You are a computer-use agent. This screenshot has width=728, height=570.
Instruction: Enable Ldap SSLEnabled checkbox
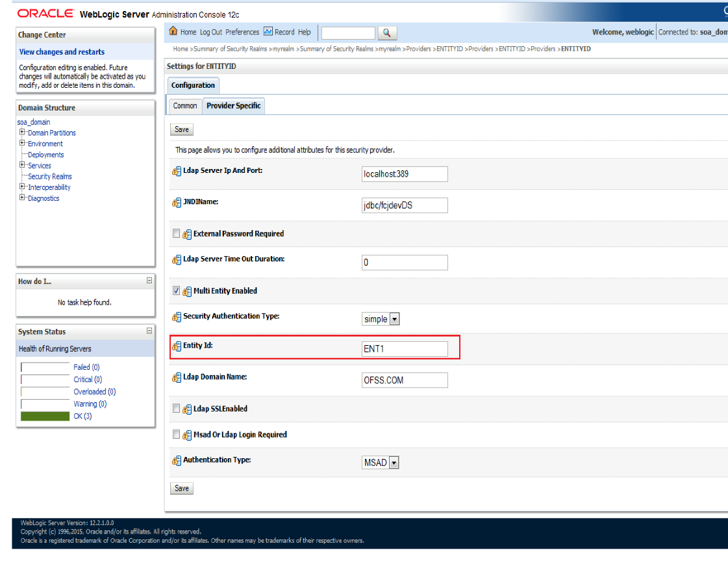coord(176,408)
